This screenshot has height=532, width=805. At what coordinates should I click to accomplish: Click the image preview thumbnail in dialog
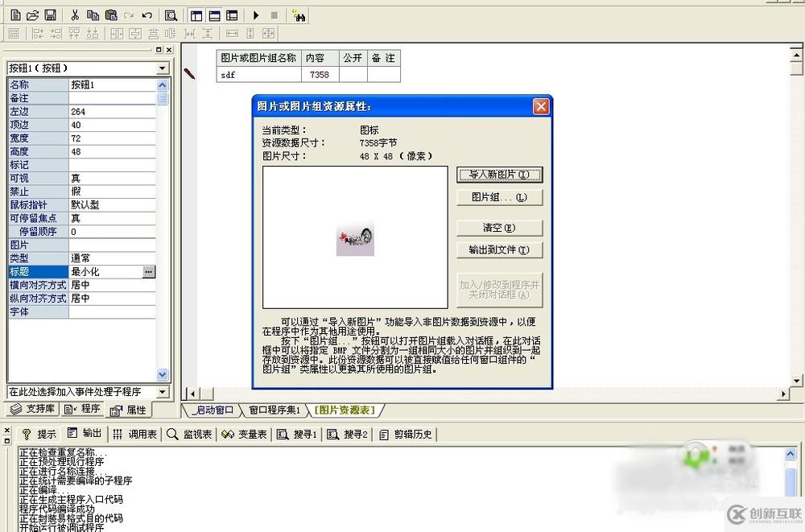click(355, 238)
